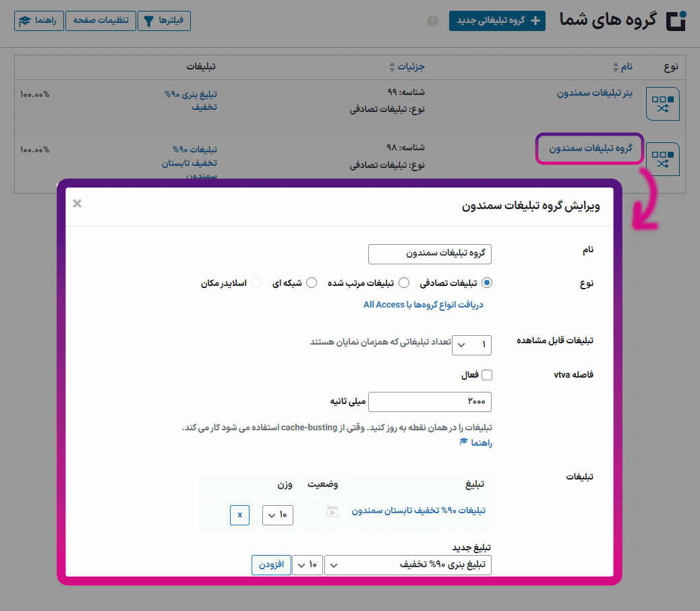
Task: Click the group name input field
Action: [x=430, y=254]
